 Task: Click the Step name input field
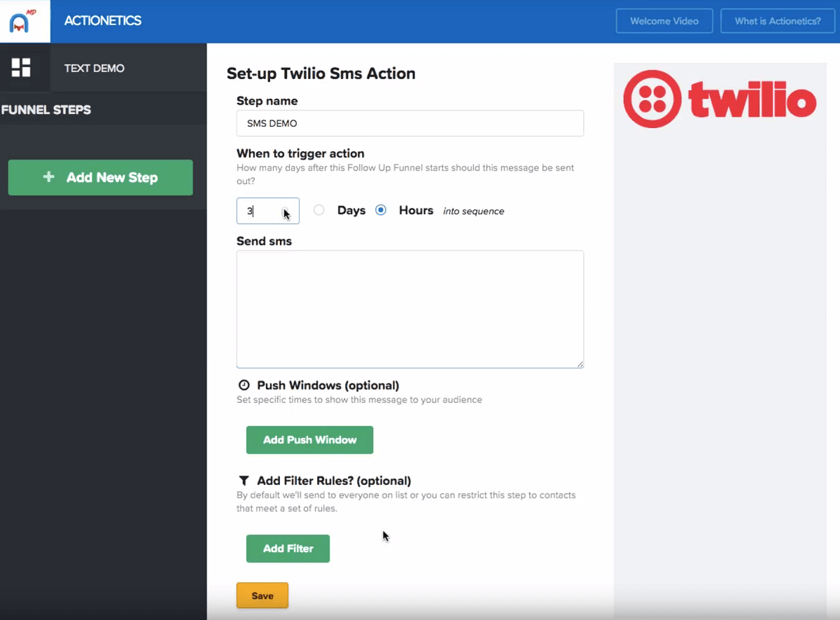pos(410,123)
